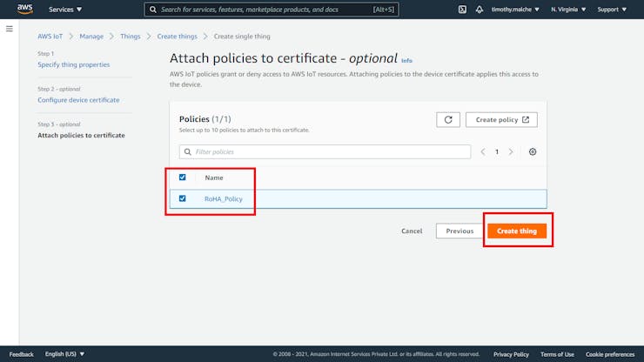The height and width of the screenshot is (362, 644).
Task: Click the Name column header
Action: (x=214, y=178)
